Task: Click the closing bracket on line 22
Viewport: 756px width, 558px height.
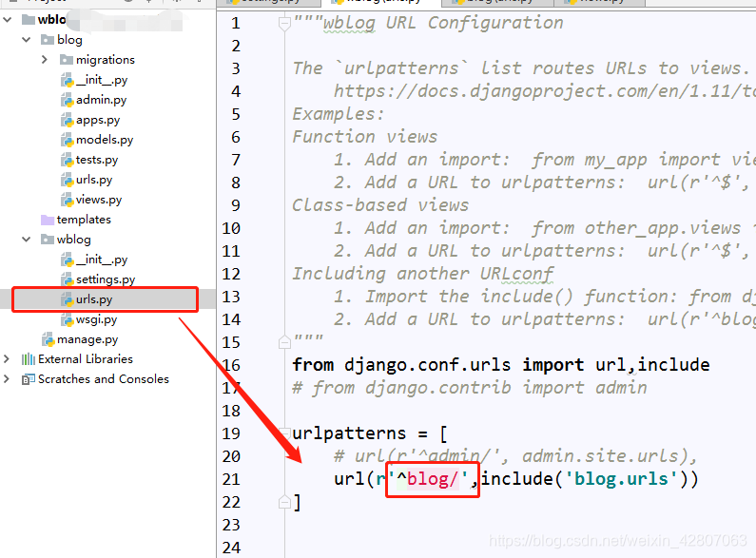Action: point(297,502)
